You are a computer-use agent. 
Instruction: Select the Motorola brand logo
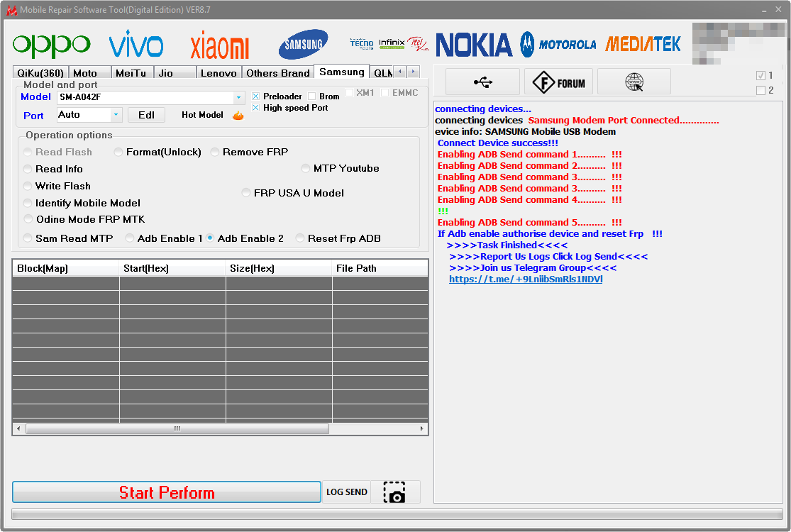pos(558,45)
